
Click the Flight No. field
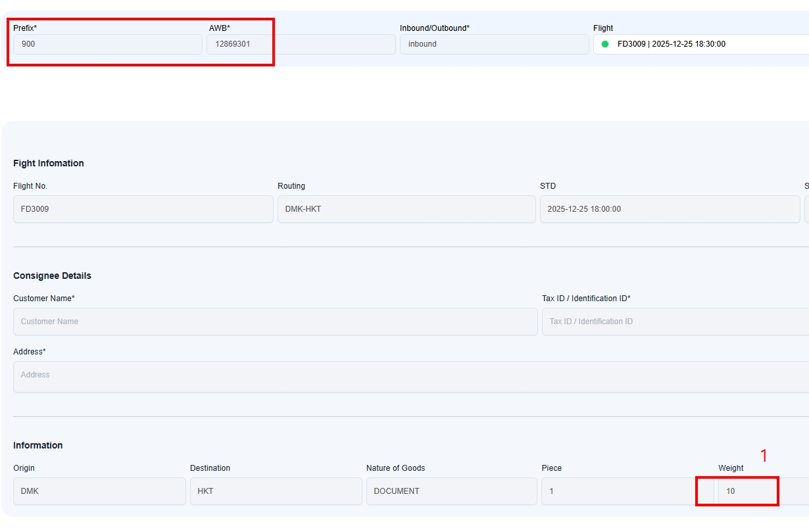tap(143, 209)
